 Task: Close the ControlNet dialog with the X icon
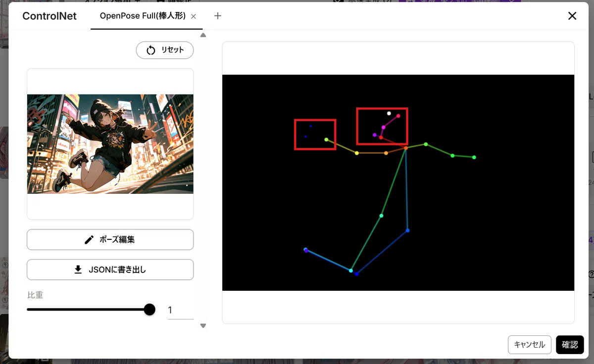572,16
